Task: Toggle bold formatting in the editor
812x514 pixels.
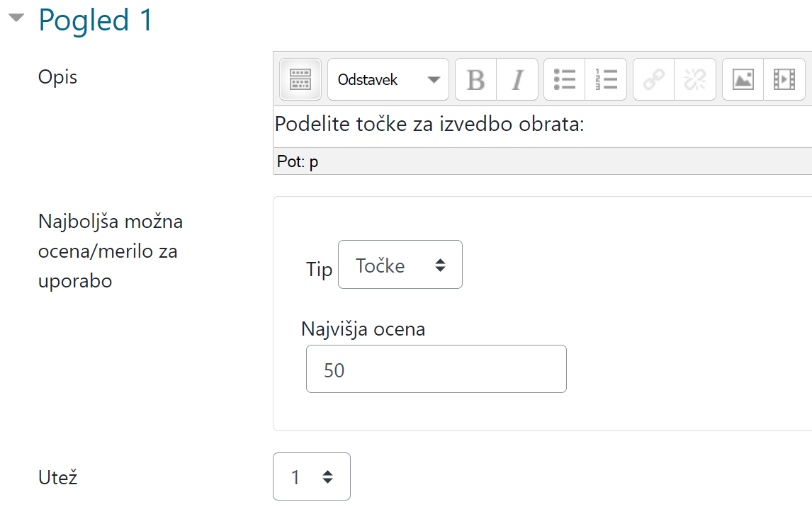Action: pyautogui.click(x=475, y=79)
